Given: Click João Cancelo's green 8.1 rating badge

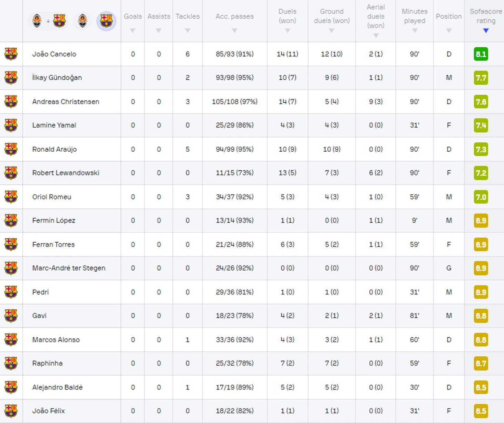Looking at the screenshot, I should [x=481, y=54].
